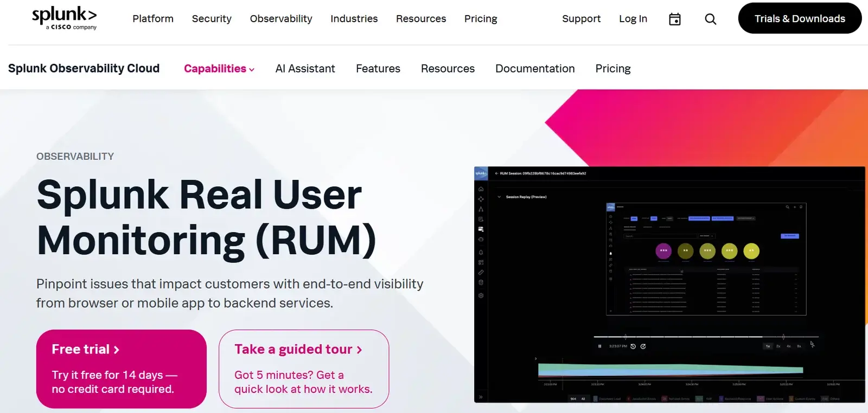The width and height of the screenshot is (868, 413).
Task: Click the rewind icon in the replay controls
Action: [633, 346]
